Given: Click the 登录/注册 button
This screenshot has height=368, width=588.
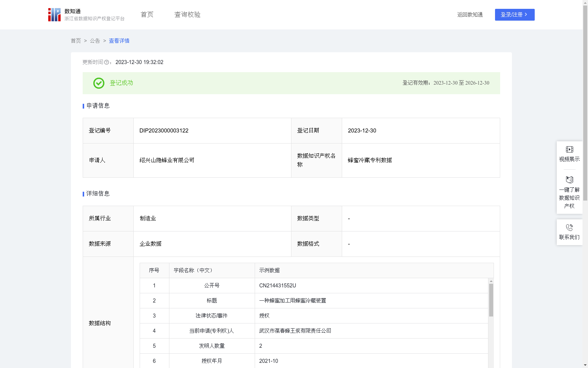Looking at the screenshot, I should point(514,15).
